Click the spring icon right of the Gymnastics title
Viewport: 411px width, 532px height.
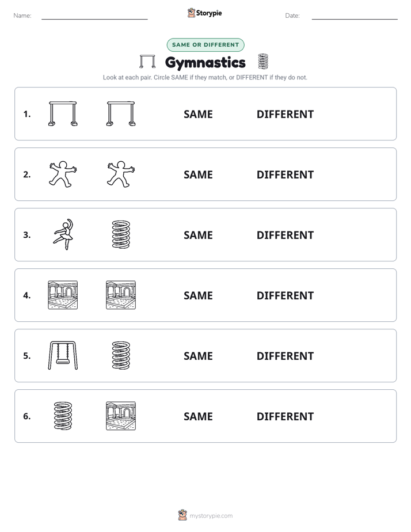pyautogui.click(x=263, y=62)
